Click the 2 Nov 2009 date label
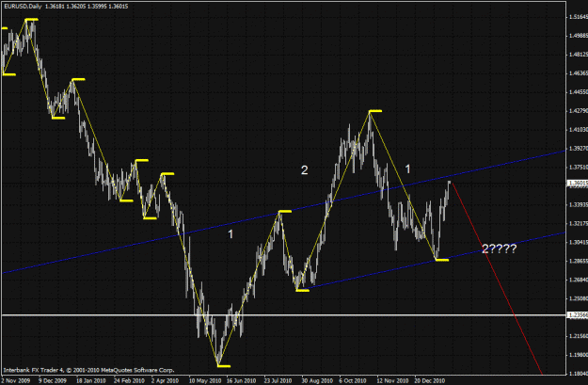 pyautogui.click(x=16, y=380)
